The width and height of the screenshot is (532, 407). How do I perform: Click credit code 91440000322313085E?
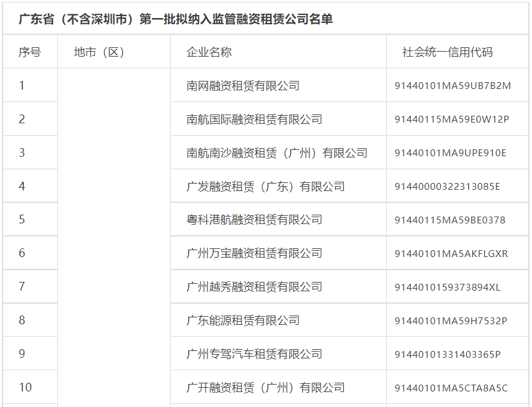tap(447, 187)
